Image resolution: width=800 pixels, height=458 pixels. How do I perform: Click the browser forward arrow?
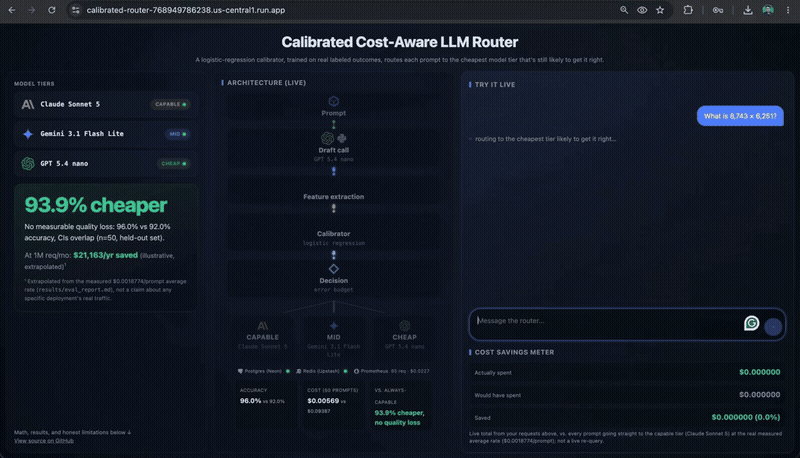[x=32, y=10]
